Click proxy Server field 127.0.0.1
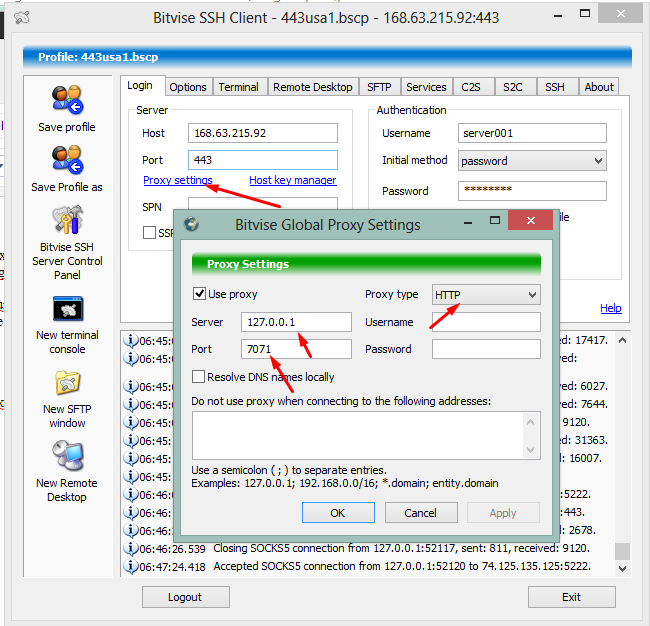 pyautogui.click(x=296, y=322)
